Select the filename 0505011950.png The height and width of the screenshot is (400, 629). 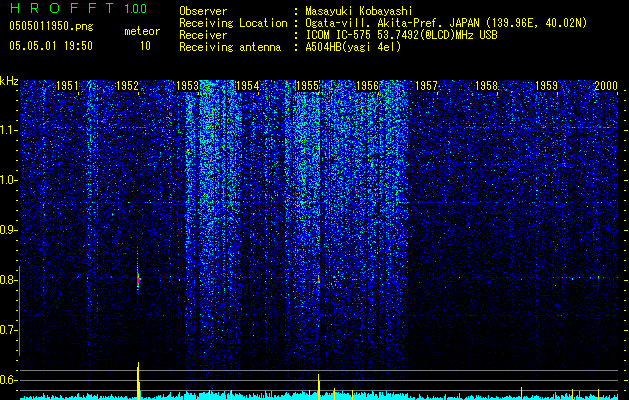pos(51,26)
